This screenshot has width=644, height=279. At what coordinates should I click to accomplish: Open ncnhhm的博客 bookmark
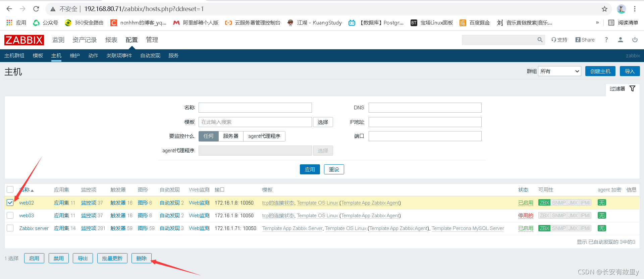[139, 22]
